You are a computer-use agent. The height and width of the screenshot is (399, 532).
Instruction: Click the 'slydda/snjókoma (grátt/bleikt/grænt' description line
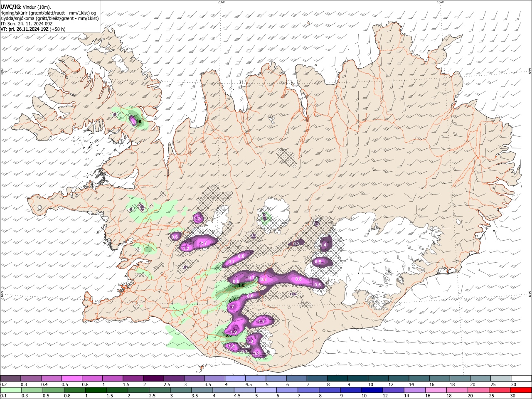(49, 18)
